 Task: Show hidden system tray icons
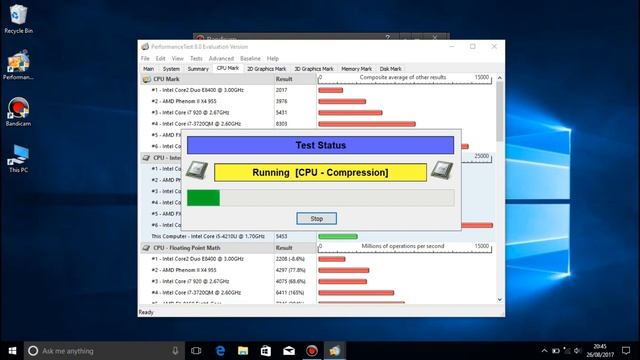[544, 351]
